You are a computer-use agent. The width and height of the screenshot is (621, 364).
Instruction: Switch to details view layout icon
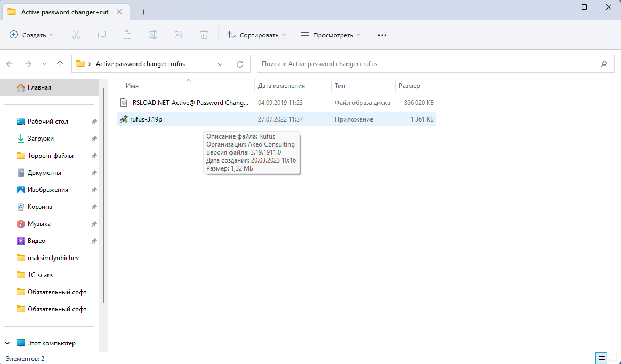point(601,358)
